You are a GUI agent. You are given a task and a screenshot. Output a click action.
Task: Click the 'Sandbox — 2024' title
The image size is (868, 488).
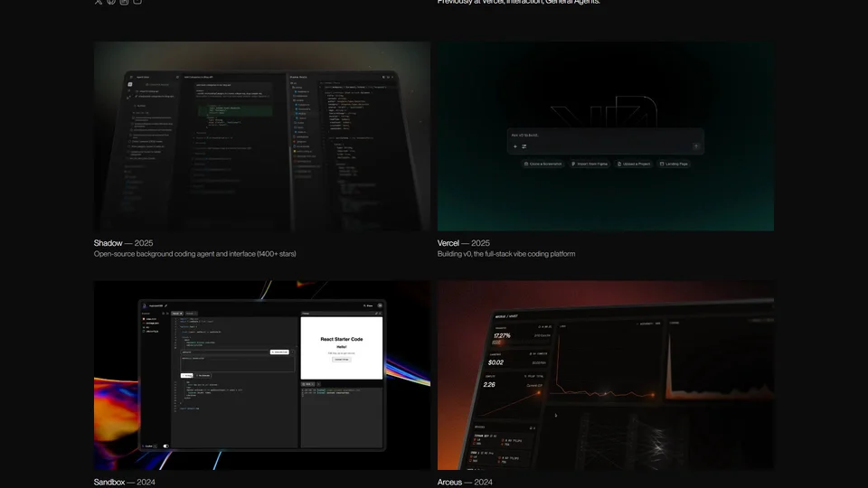[125, 482]
